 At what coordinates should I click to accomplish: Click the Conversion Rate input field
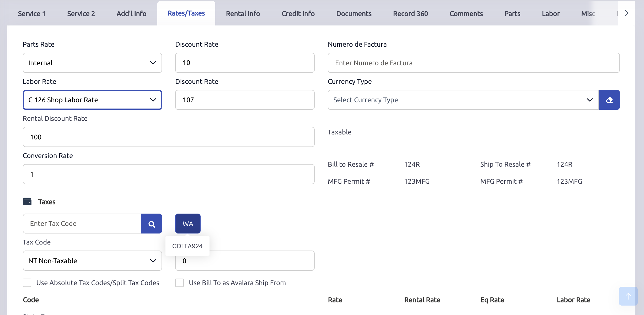pyautogui.click(x=169, y=174)
